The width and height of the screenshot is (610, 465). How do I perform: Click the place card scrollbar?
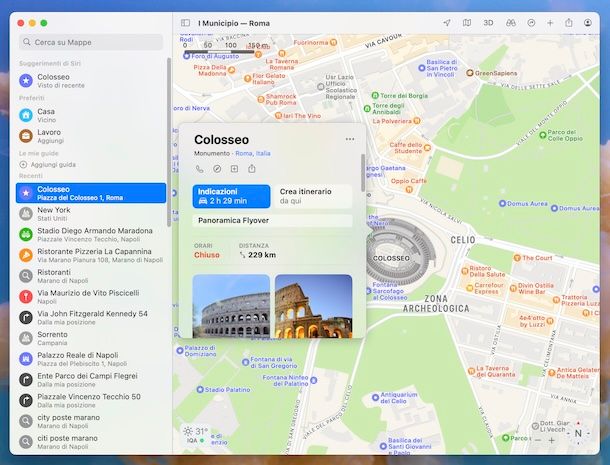363,173
